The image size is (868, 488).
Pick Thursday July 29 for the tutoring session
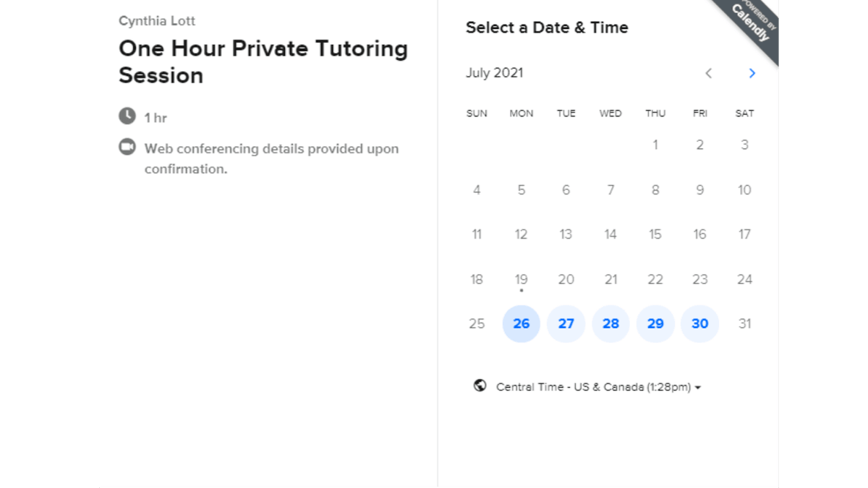tap(655, 324)
